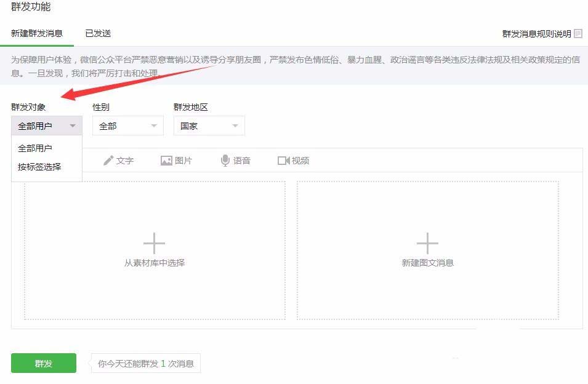Click the plus icon above 从素材库中选择
The image size is (588, 384).
click(x=154, y=243)
